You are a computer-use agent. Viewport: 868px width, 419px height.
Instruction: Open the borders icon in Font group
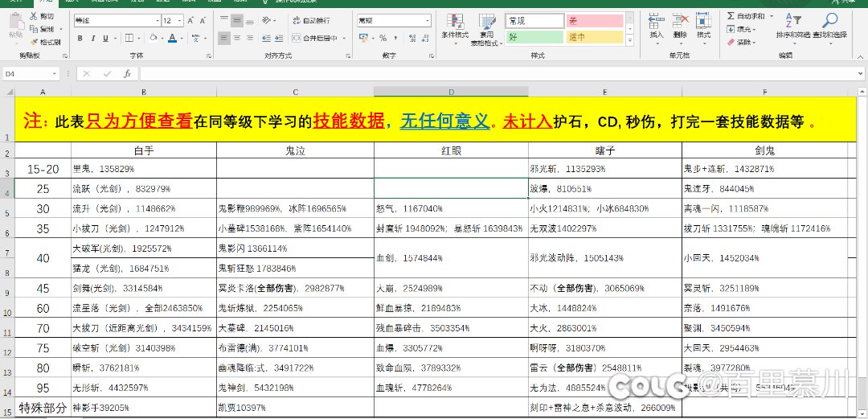pyautogui.click(x=129, y=39)
